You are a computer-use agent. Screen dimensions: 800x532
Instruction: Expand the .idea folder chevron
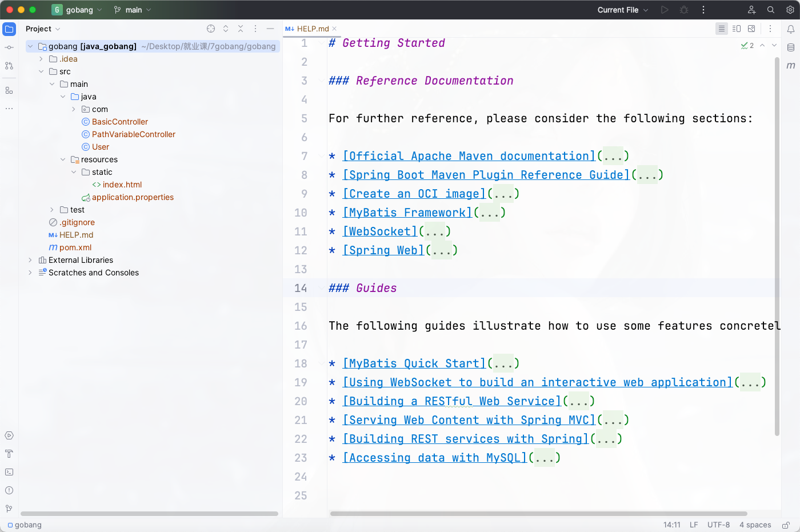[x=41, y=59]
